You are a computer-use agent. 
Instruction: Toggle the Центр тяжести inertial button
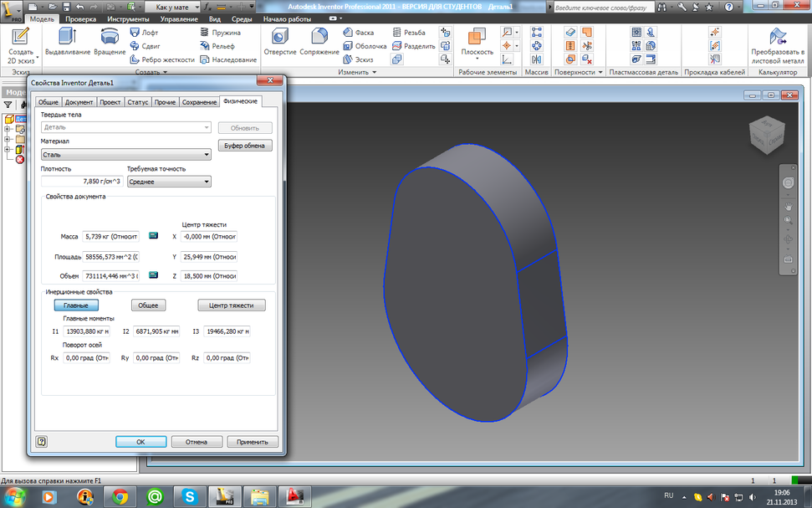[231, 305]
